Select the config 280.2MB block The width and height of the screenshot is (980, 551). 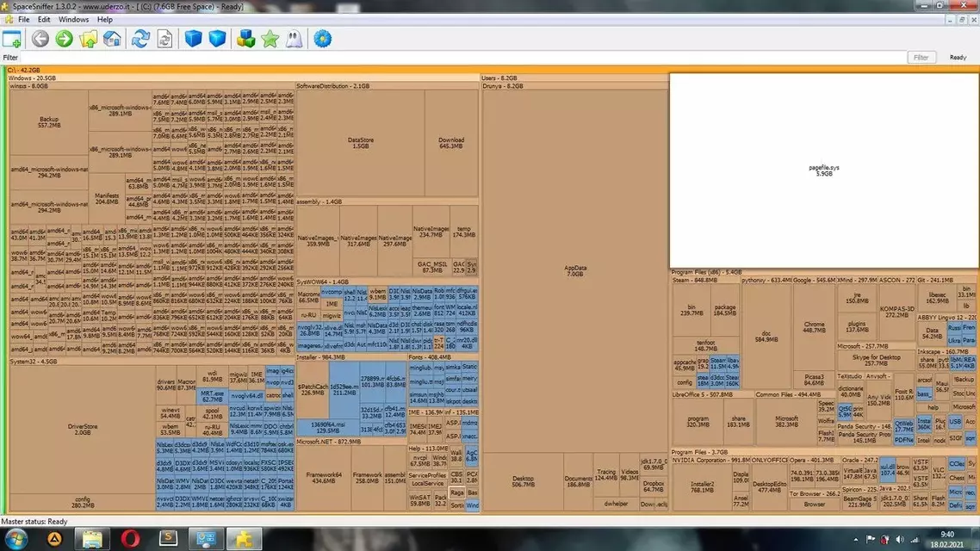click(x=83, y=502)
